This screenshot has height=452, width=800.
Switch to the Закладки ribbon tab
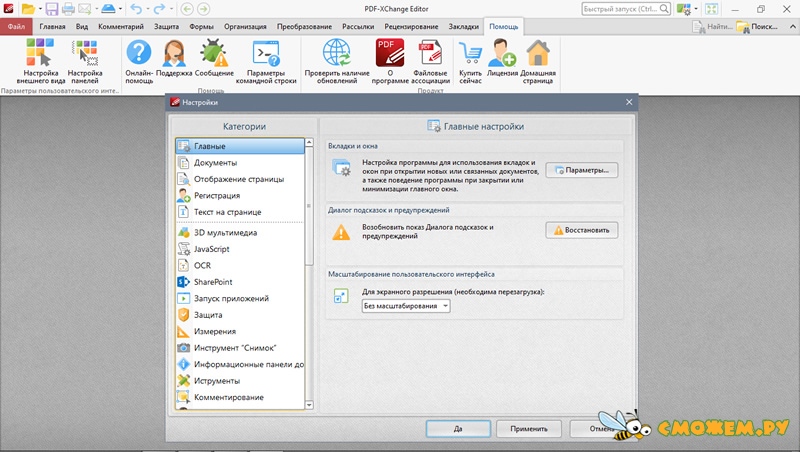point(464,27)
